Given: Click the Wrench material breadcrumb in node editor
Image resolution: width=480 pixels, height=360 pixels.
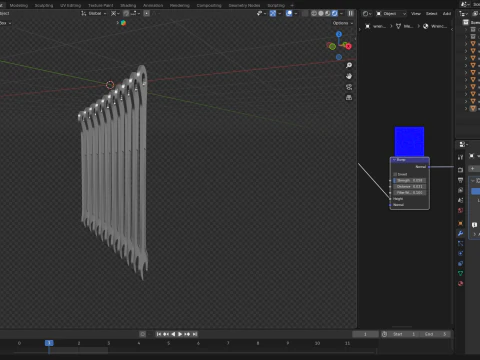Looking at the screenshot, I should click(x=435, y=26).
